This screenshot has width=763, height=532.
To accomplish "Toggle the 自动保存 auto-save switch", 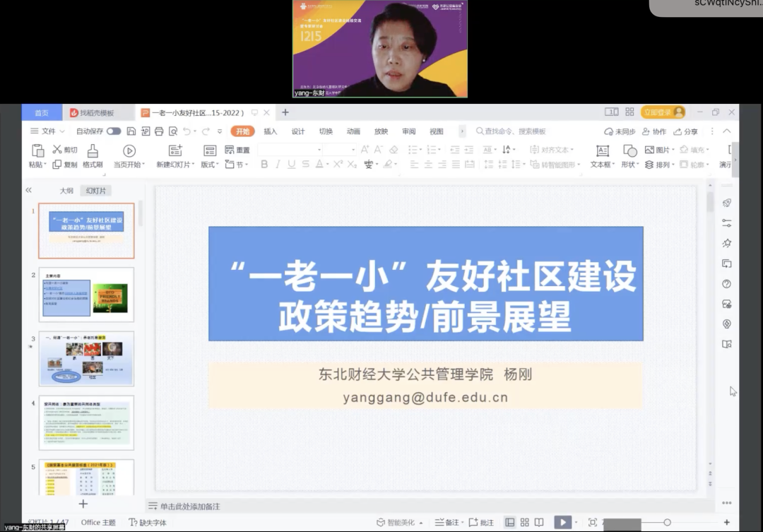I will pyautogui.click(x=114, y=131).
